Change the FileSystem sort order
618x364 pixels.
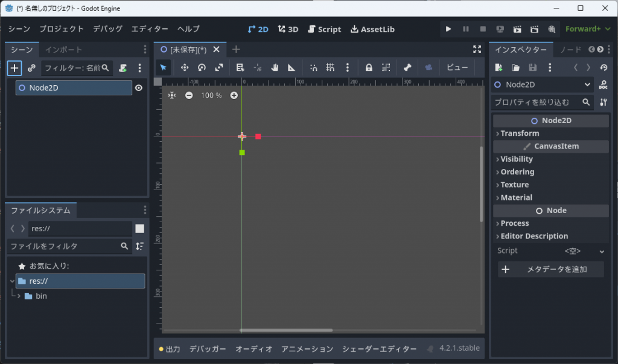[x=139, y=246]
